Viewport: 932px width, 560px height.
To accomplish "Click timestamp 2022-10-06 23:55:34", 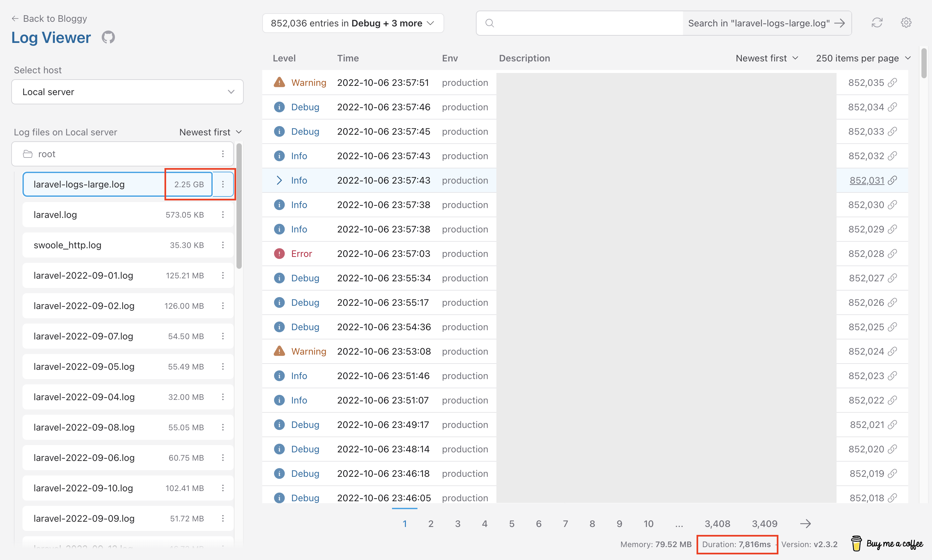I will coord(384,278).
